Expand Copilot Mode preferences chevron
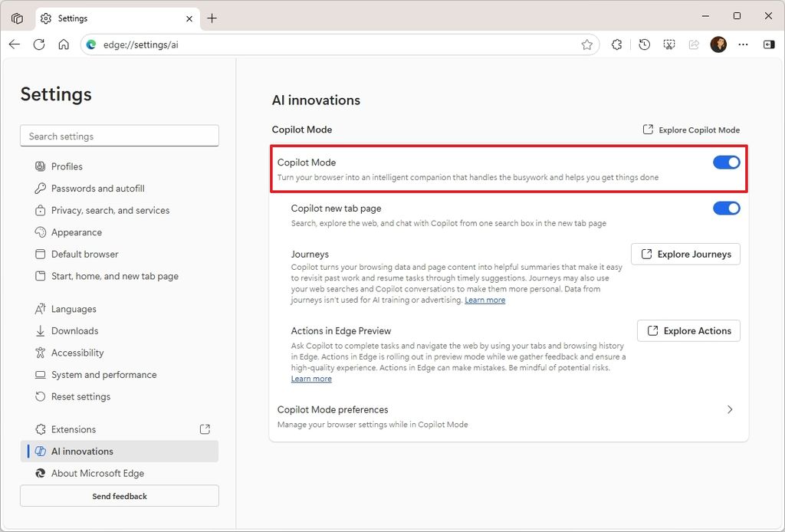This screenshot has height=532, width=785. click(x=730, y=409)
